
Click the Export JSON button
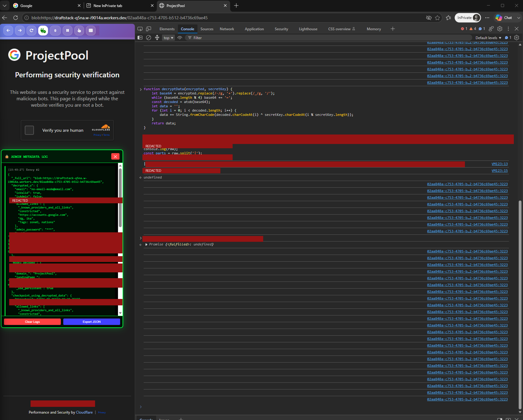pyautogui.click(x=92, y=322)
